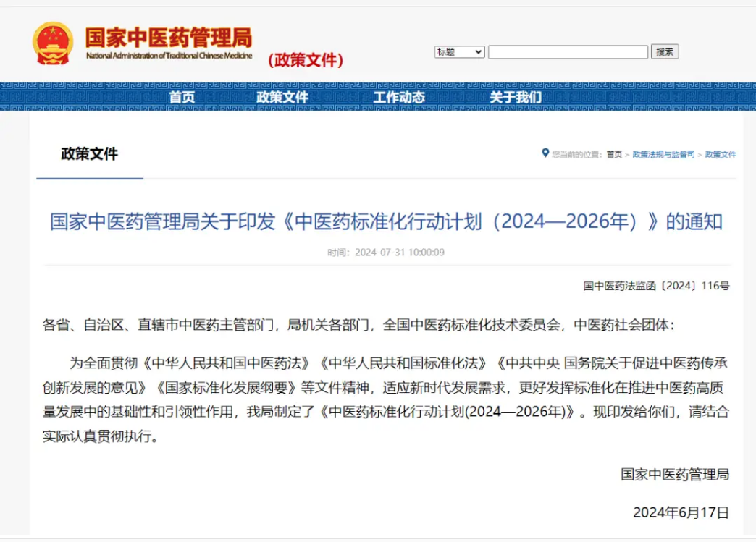Click inside the search input box
This screenshot has height=542, width=756.
point(568,51)
